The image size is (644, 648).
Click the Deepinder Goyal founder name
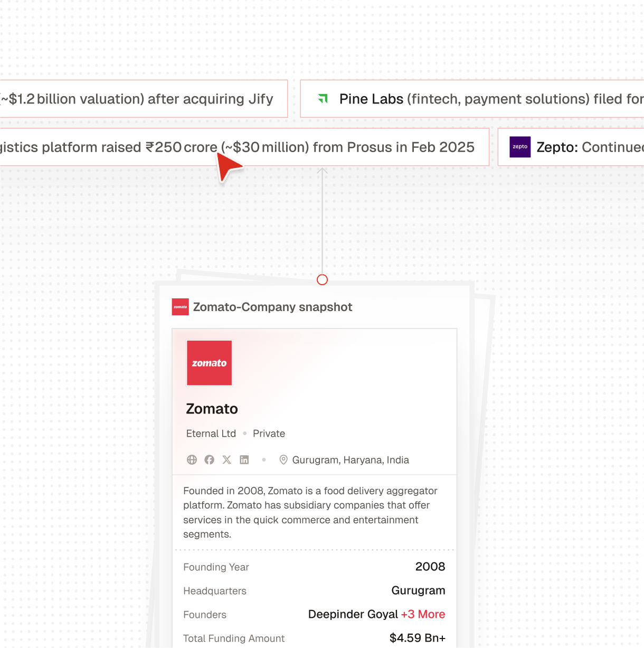coord(353,614)
